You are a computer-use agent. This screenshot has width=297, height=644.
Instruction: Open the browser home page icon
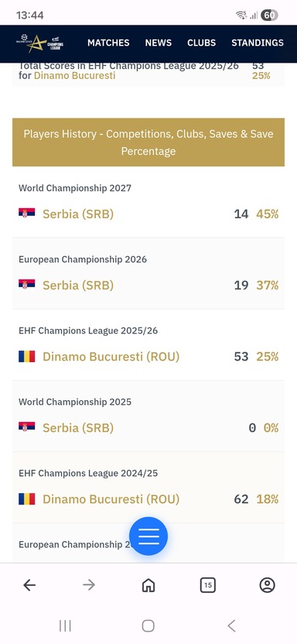[x=148, y=585]
